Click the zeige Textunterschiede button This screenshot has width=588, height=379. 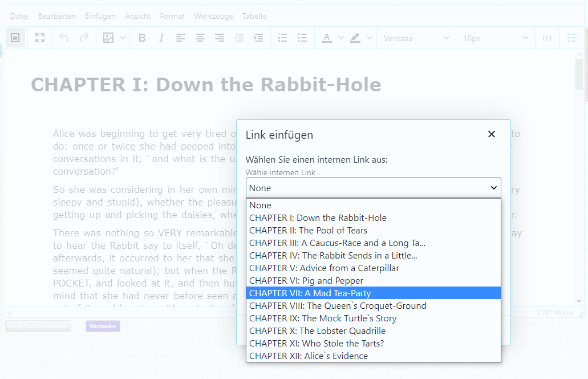click(x=38, y=325)
